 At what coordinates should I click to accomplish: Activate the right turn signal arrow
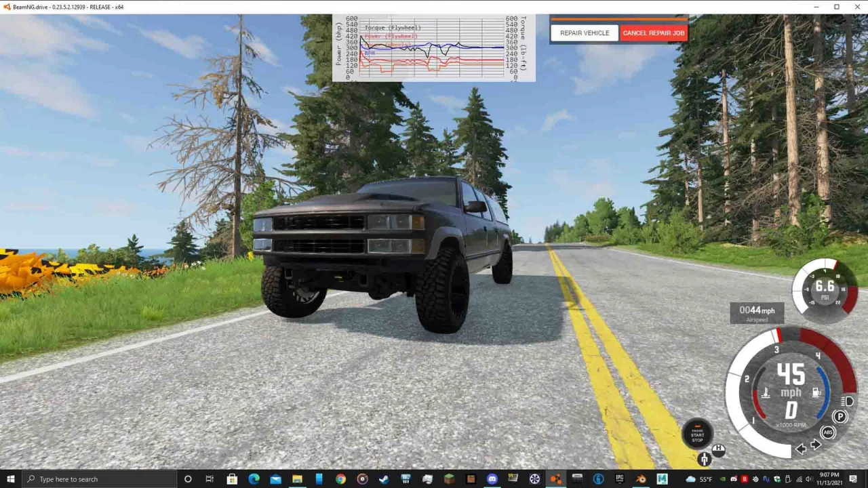coord(816,445)
